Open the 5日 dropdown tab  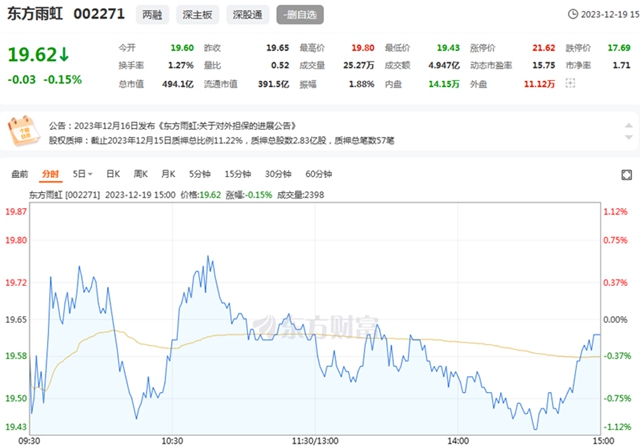[x=82, y=174]
